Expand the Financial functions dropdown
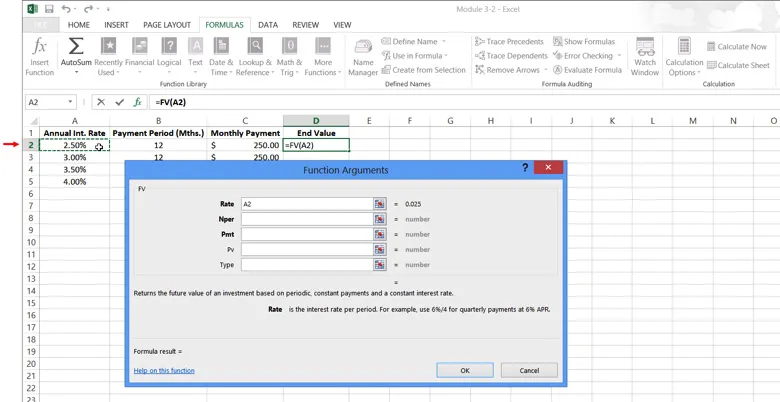 (139, 56)
